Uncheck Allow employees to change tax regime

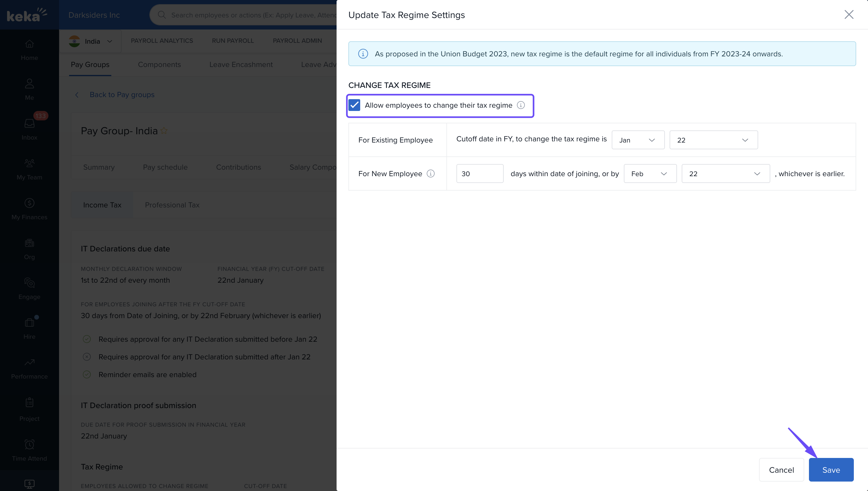click(x=355, y=105)
